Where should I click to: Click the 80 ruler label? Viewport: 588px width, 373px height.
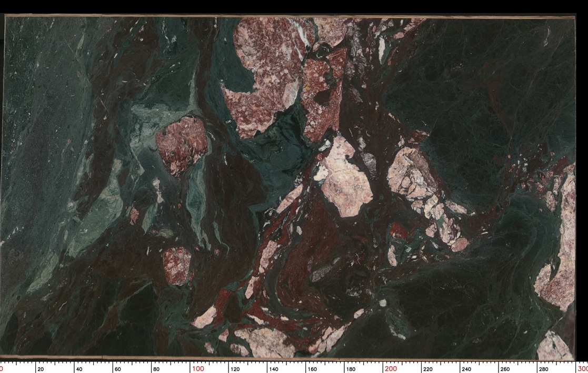click(x=156, y=369)
